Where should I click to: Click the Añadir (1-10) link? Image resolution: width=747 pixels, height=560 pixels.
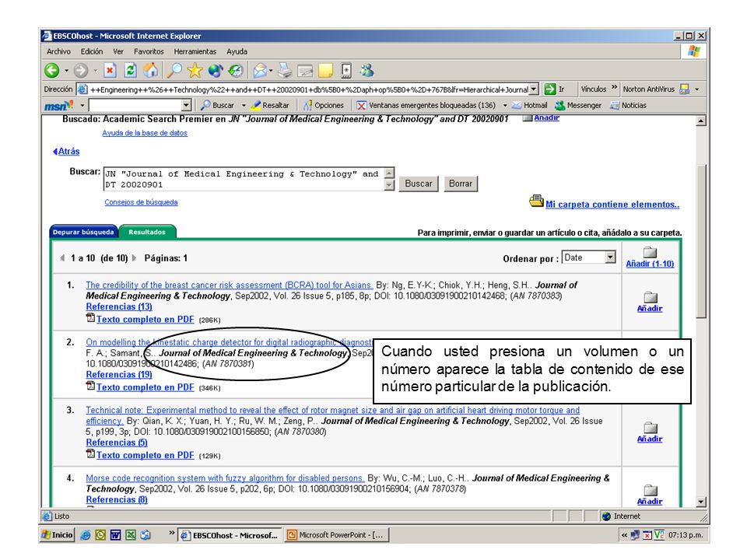(650, 264)
